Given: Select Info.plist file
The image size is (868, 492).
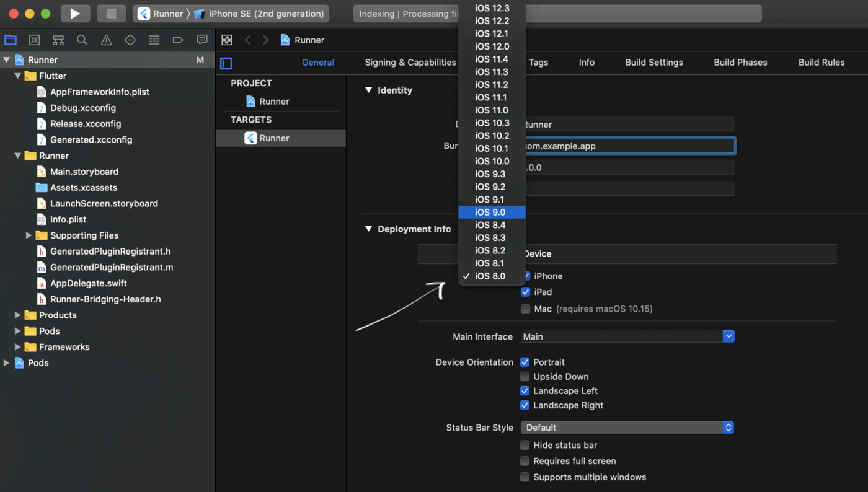Looking at the screenshot, I should [68, 219].
